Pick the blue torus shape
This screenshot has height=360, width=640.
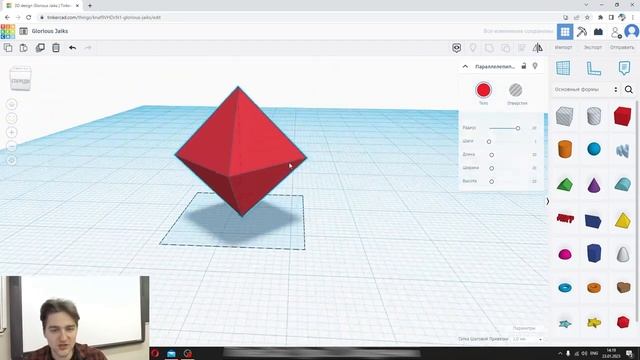[565, 288]
